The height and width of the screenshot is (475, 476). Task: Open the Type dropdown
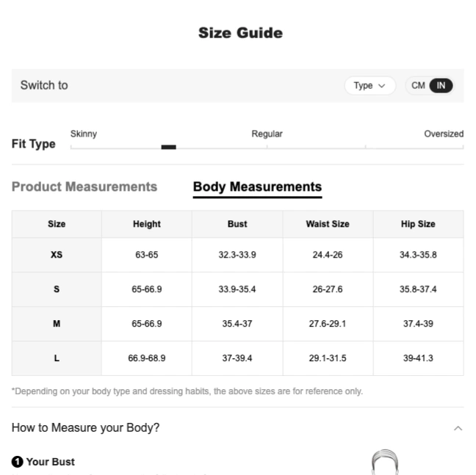click(x=369, y=86)
